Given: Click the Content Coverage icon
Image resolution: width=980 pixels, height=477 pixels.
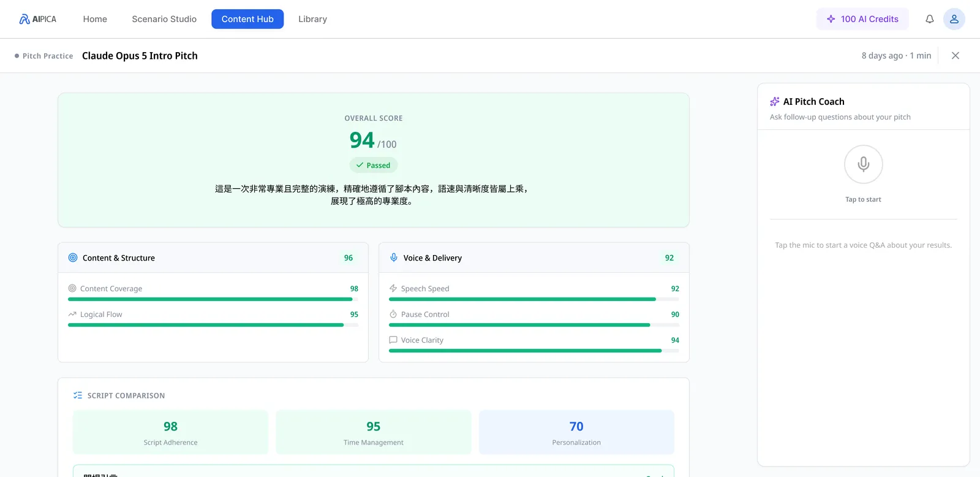Looking at the screenshot, I should [72, 288].
